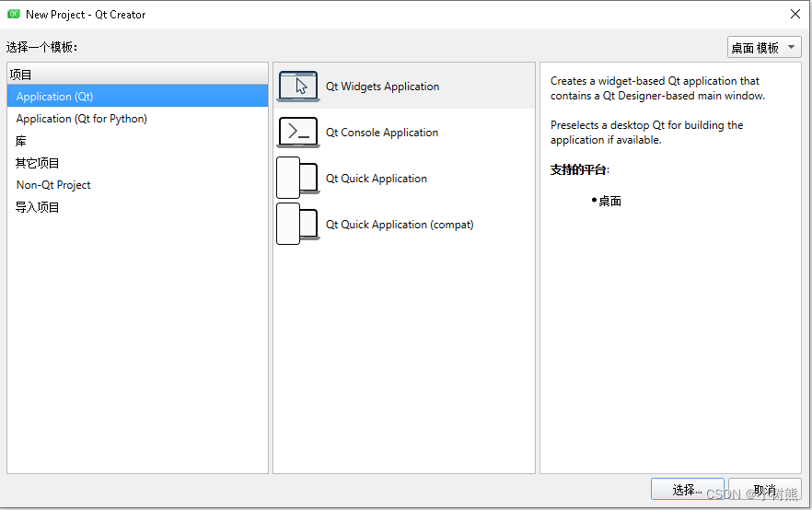Choose Qt Quick Application template label
Viewport: 812px width, 510px height.
click(376, 179)
